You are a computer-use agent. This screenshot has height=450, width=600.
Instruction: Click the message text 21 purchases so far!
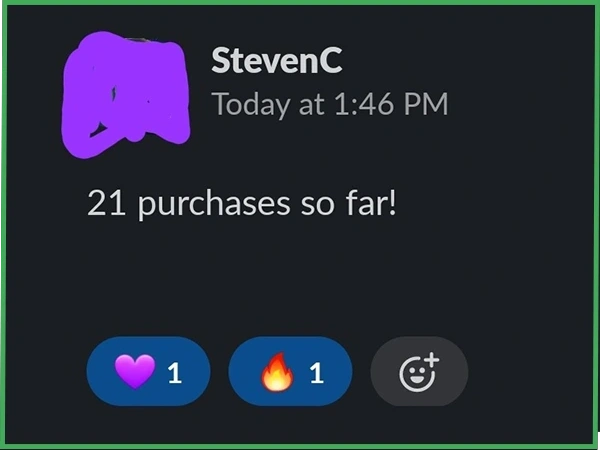(242, 204)
